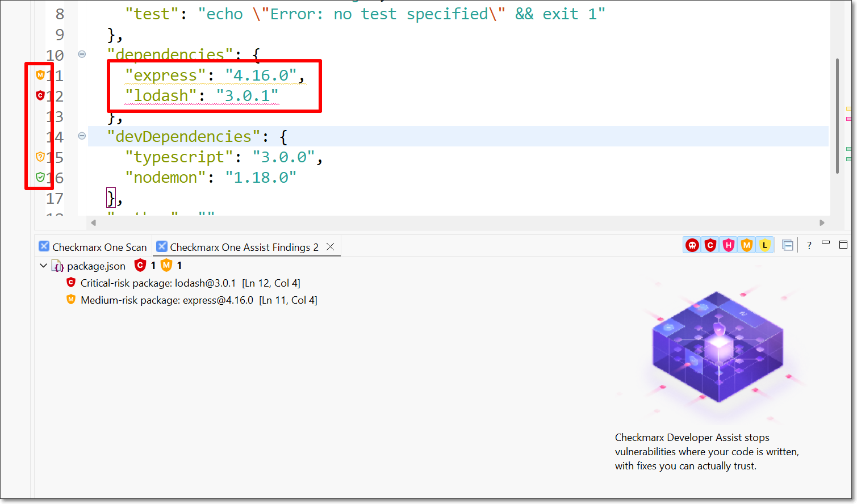Close the Checkmarx One Assist Findings tab
857x504 pixels.
point(330,246)
